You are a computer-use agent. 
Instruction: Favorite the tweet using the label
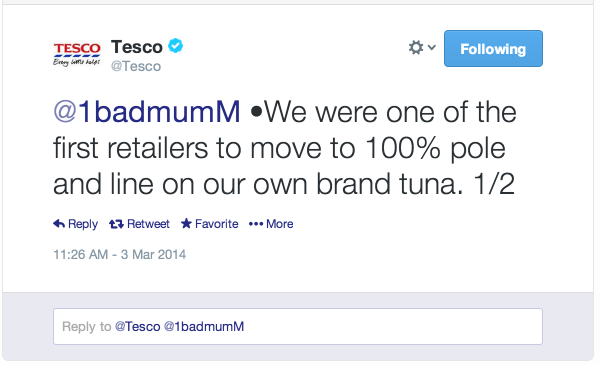(217, 224)
